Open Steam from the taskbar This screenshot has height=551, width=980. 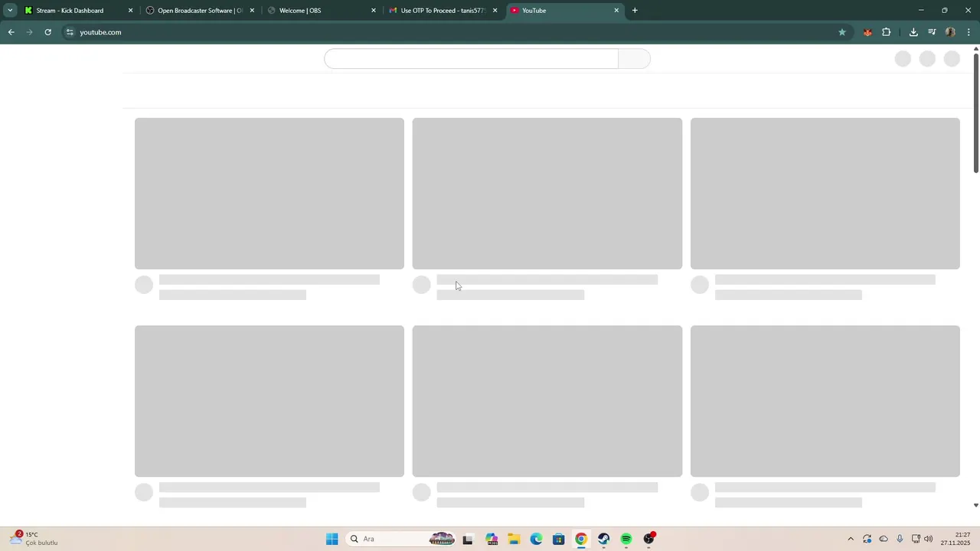pyautogui.click(x=604, y=539)
